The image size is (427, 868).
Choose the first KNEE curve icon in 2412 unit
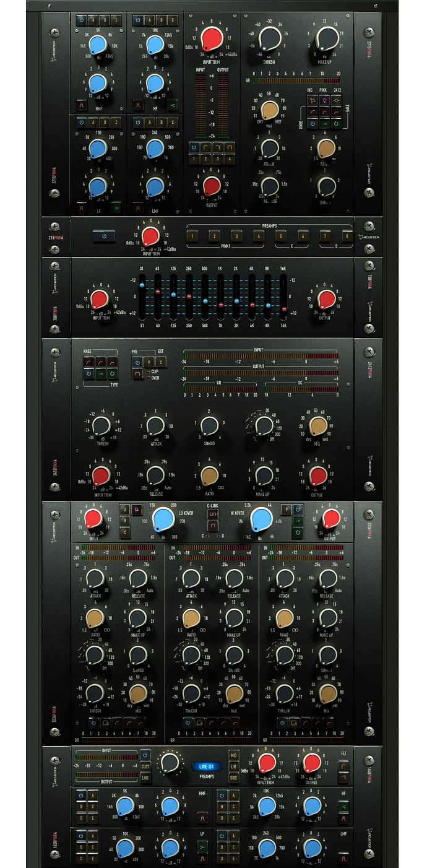(88, 361)
